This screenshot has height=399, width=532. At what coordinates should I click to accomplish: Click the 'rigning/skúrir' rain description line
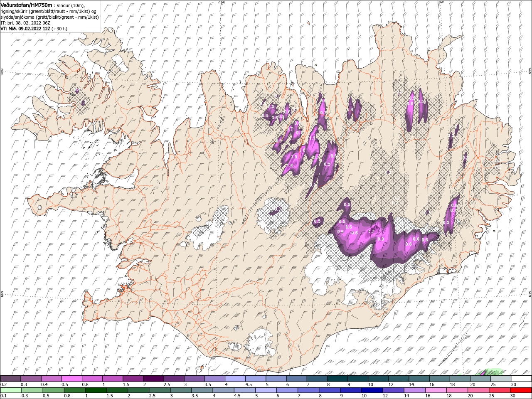(x=48, y=11)
